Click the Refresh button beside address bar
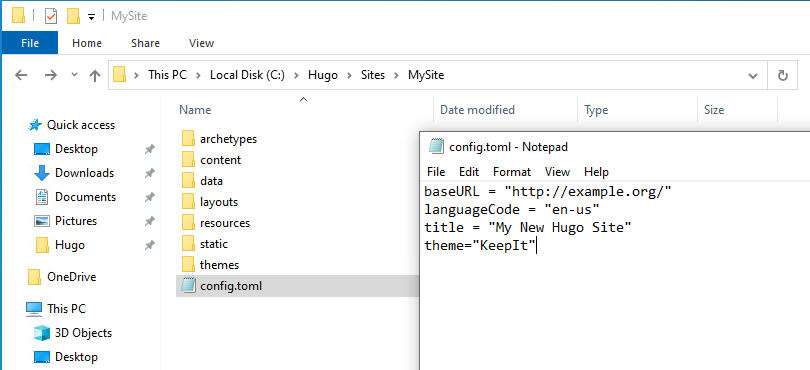 click(x=783, y=76)
